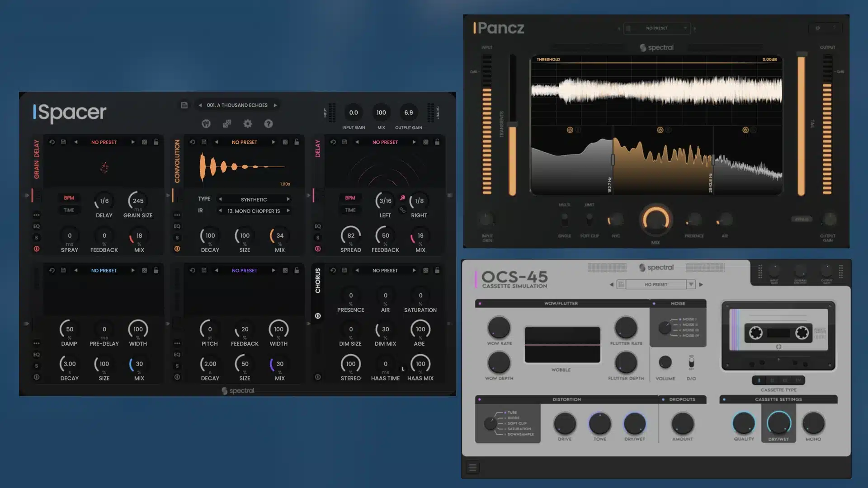Image resolution: width=868 pixels, height=488 pixels.
Task: Click the Pancz tail vertical slider
Action: coord(801,124)
